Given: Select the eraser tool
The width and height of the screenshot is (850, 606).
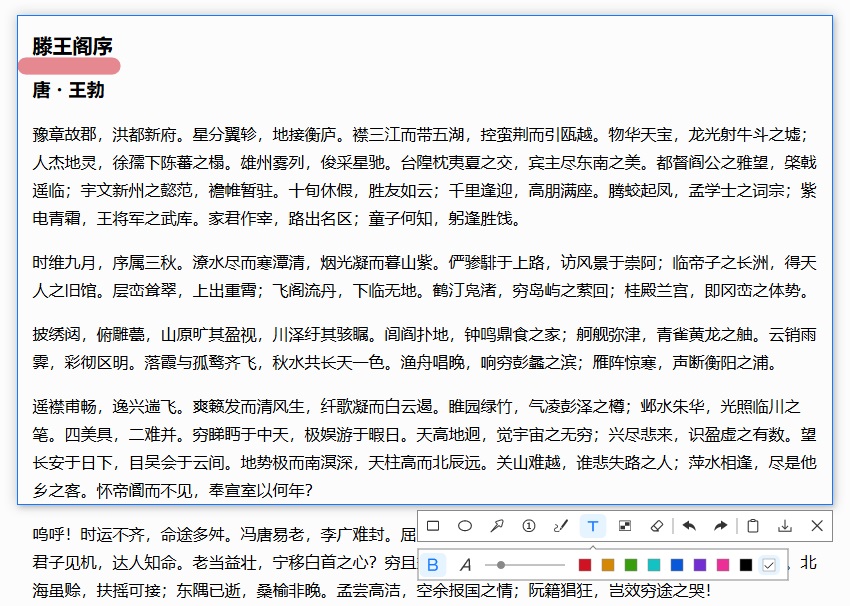Looking at the screenshot, I should click(x=656, y=526).
